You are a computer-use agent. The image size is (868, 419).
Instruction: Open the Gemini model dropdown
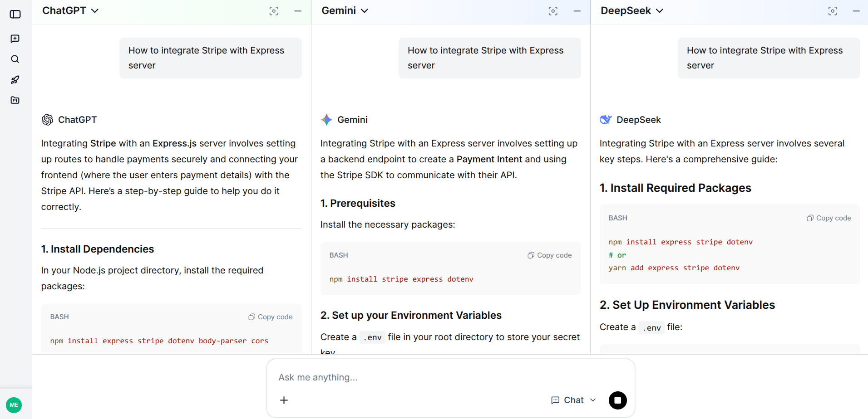(345, 11)
